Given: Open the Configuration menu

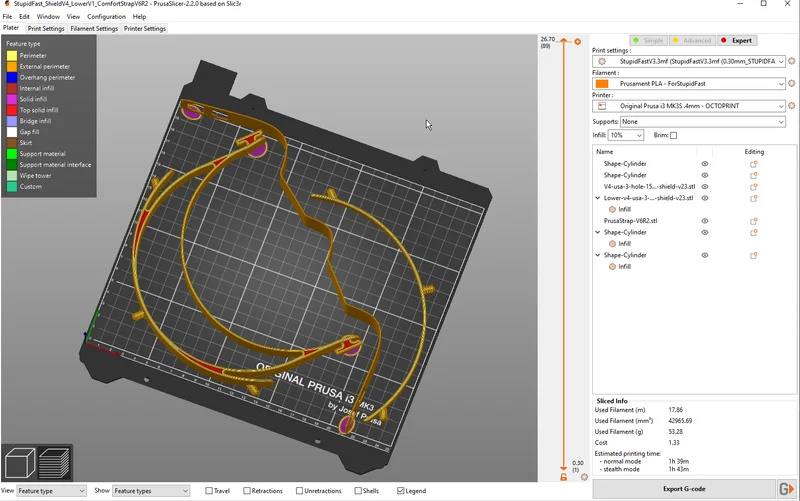Looking at the screenshot, I should (x=106, y=16).
